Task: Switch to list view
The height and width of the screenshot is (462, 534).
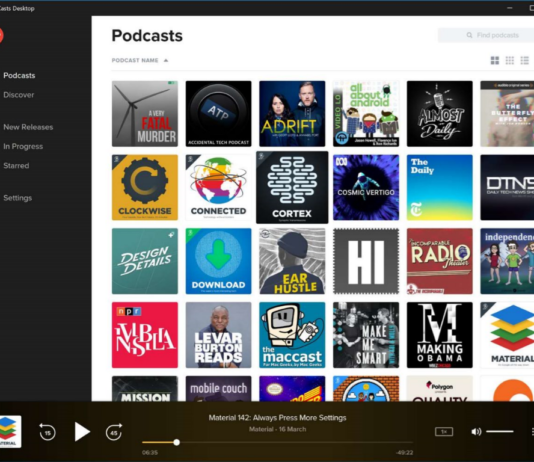Action: (524, 60)
